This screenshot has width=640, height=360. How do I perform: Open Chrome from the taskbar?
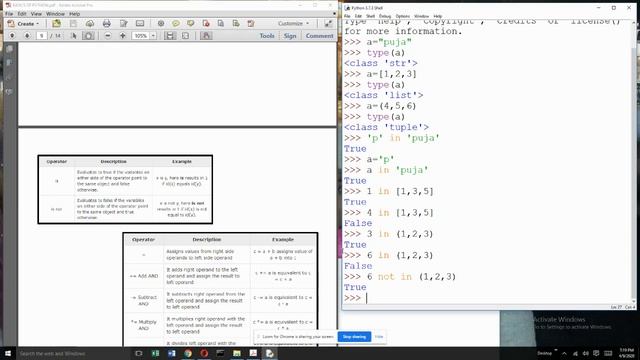click(x=188, y=353)
